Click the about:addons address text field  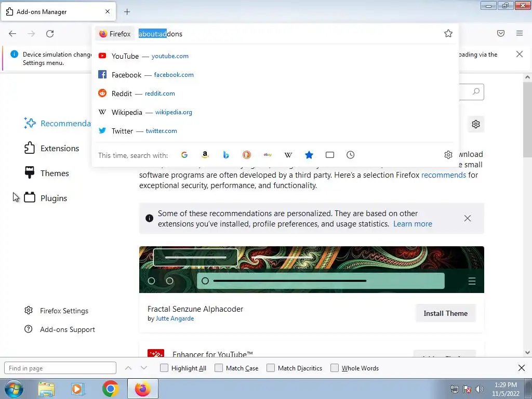coord(288,34)
